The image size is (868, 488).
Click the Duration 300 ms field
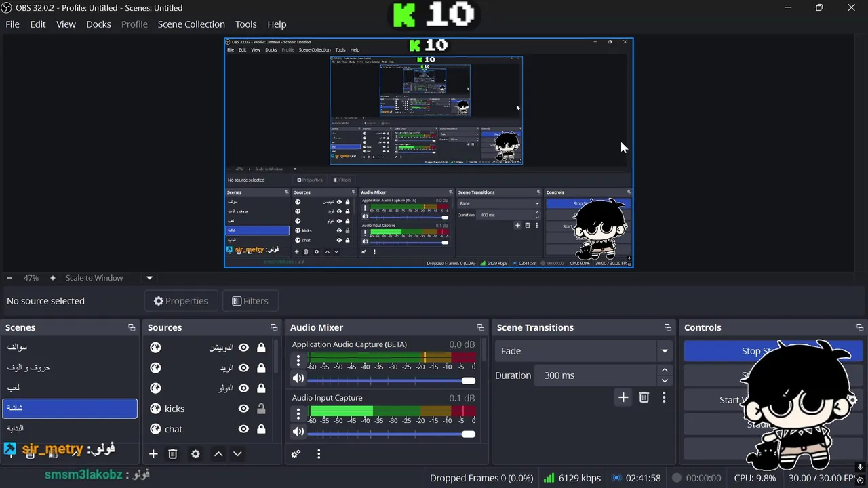pyautogui.click(x=595, y=375)
